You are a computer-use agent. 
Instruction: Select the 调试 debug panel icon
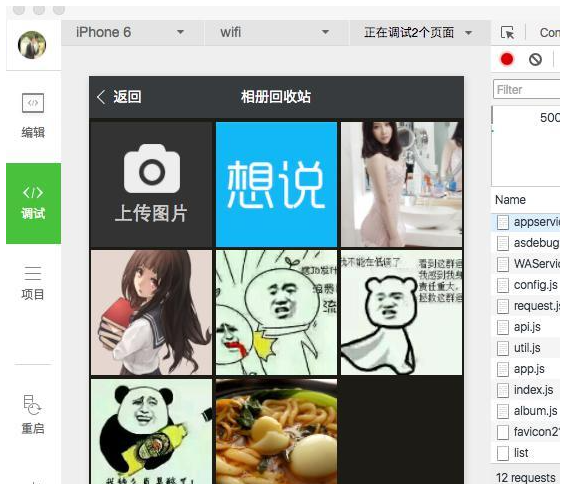(x=33, y=203)
